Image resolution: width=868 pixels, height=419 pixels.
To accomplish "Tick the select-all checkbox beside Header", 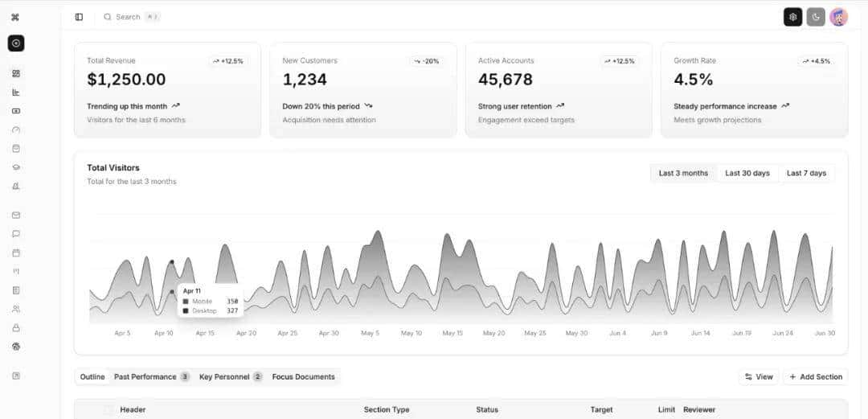I will 108,410.
